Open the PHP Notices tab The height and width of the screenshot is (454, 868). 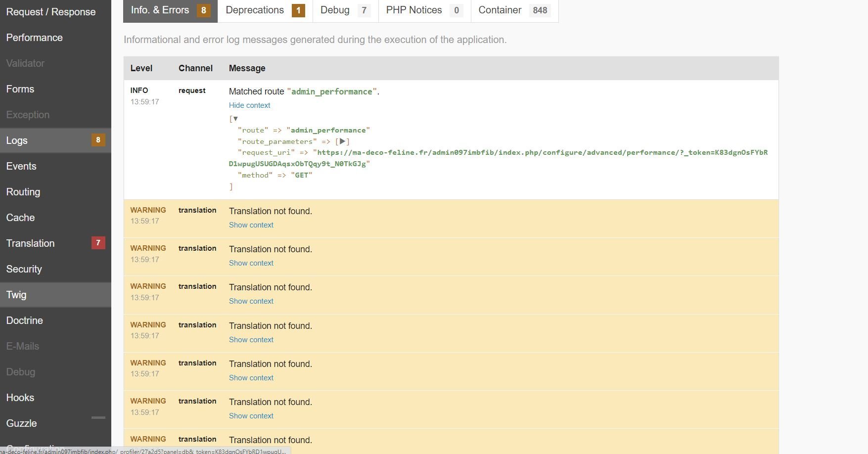click(x=424, y=10)
